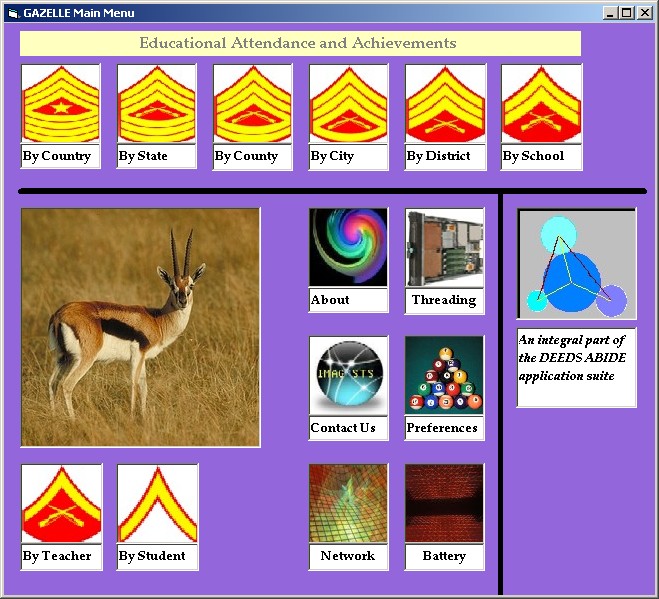Click the By County insignia icon
The height and width of the screenshot is (599, 659).
point(253,104)
